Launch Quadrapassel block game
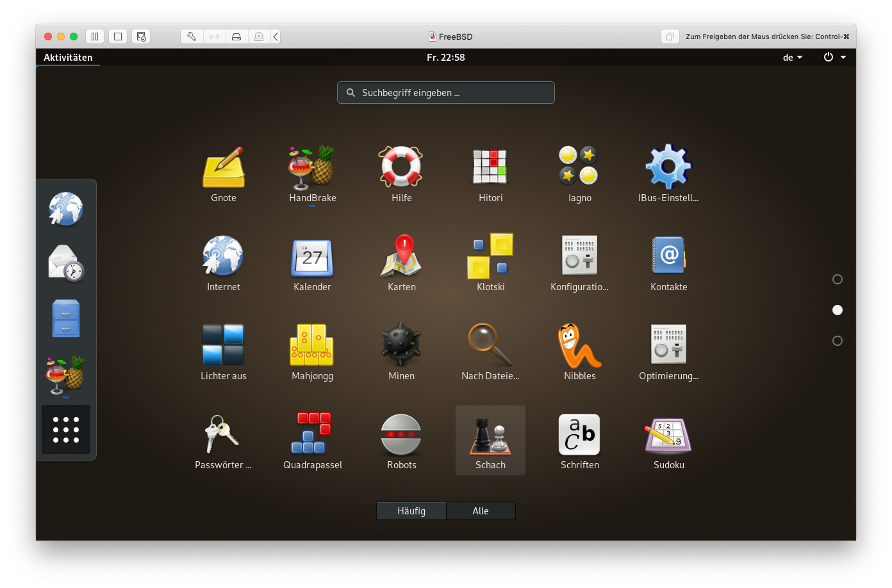892x588 pixels. click(312, 439)
